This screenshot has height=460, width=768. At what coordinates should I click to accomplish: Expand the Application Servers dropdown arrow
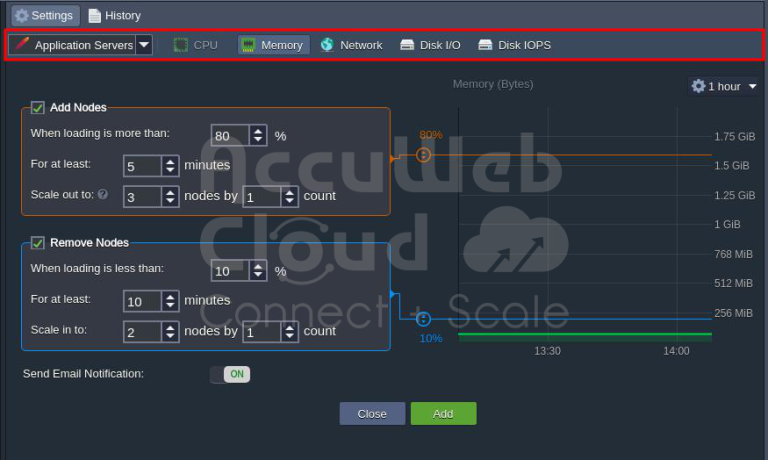click(x=144, y=45)
